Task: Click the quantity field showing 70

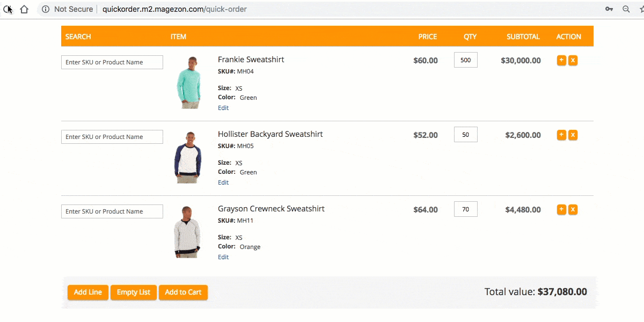Action: pyautogui.click(x=465, y=209)
